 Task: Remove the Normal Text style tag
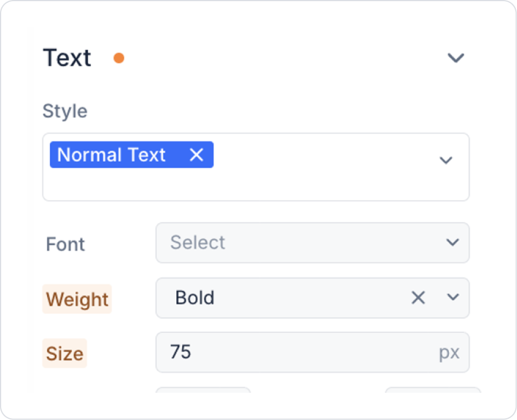[197, 155]
